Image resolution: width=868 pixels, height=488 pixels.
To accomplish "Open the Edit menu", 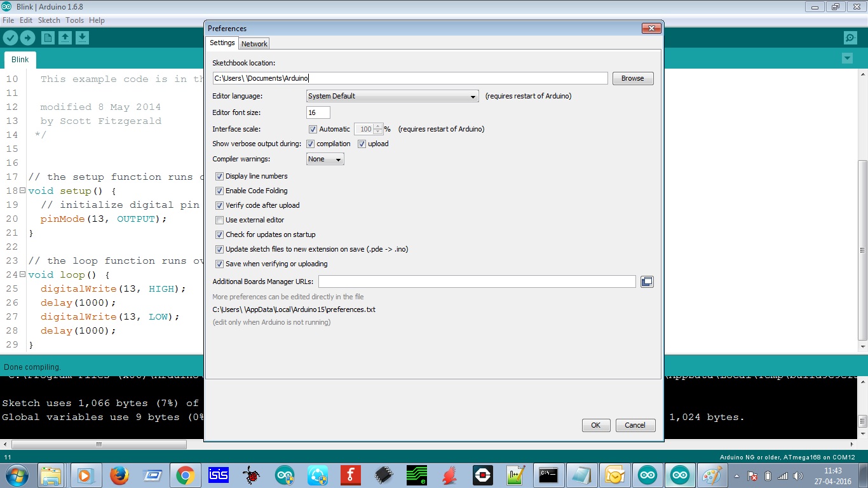I will tap(26, 20).
